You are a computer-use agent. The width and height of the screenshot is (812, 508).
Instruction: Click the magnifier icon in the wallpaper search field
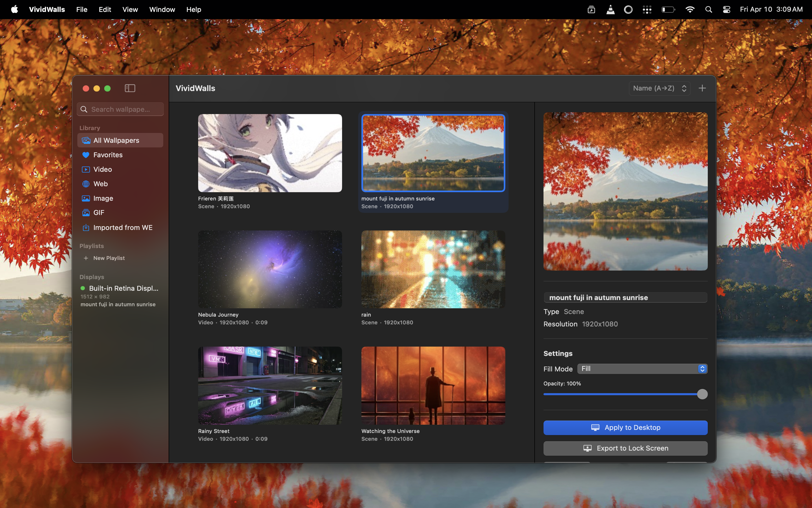84,109
